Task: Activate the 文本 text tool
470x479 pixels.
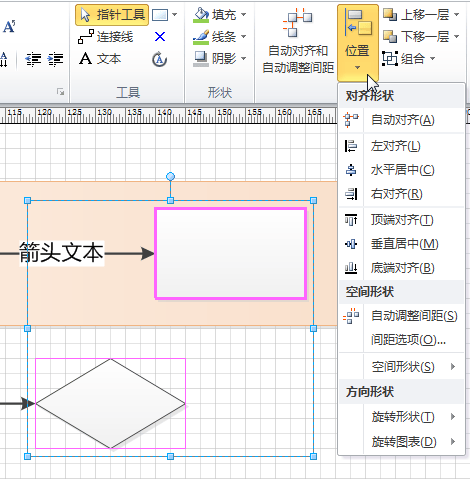Action: point(100,59)
